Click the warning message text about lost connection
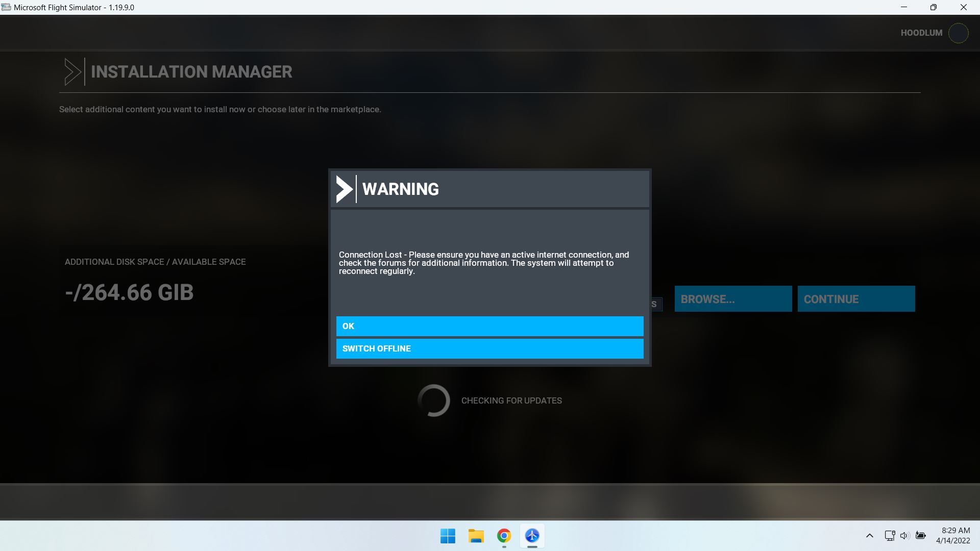 tap(483, 263)
